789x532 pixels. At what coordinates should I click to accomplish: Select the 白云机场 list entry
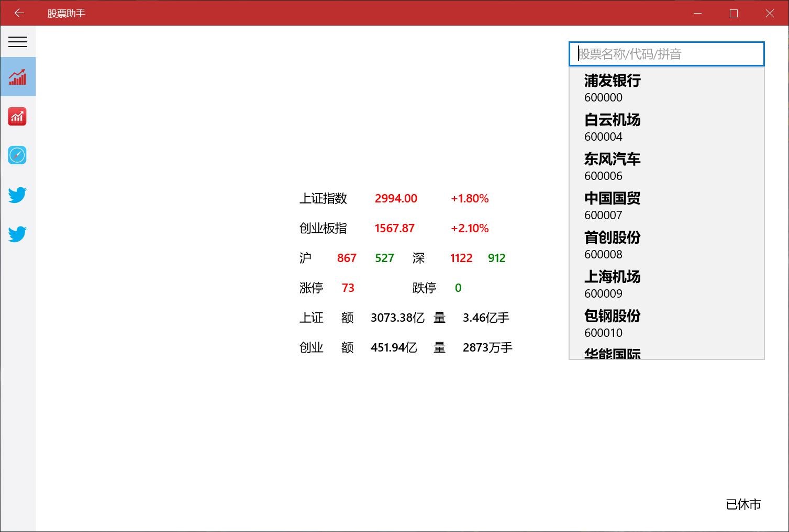tap(613, 120)
